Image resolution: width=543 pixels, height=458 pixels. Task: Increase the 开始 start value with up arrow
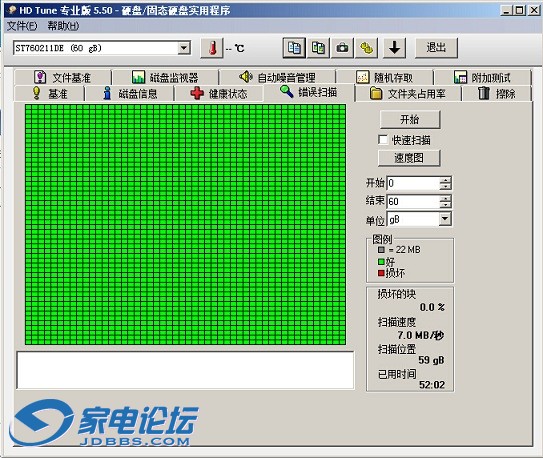445,180
